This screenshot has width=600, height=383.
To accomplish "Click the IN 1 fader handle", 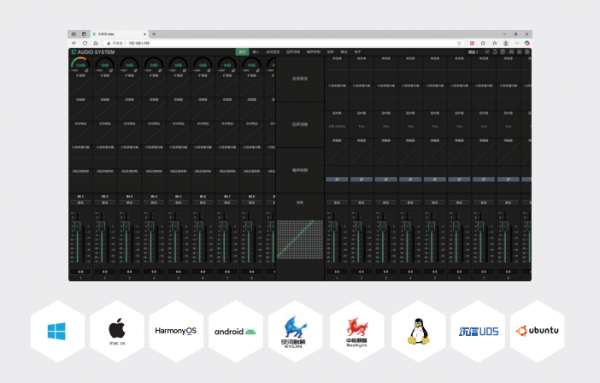I will (78, 226).
